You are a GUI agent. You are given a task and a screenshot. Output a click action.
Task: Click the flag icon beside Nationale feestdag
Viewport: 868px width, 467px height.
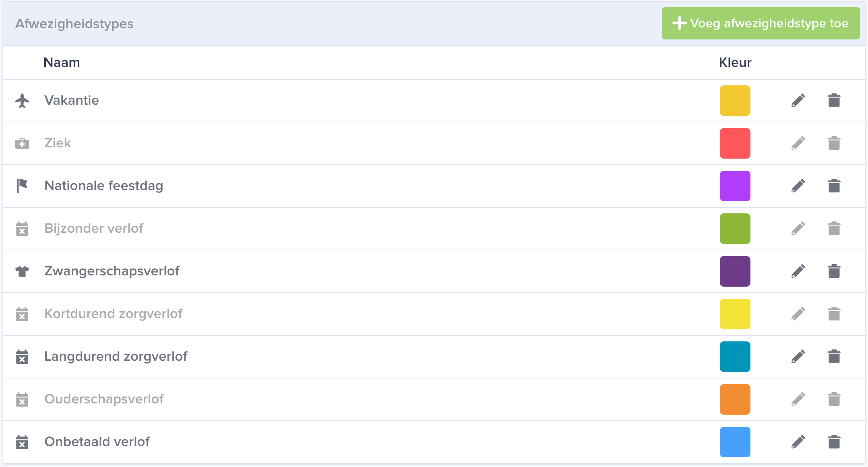[22, 186]
